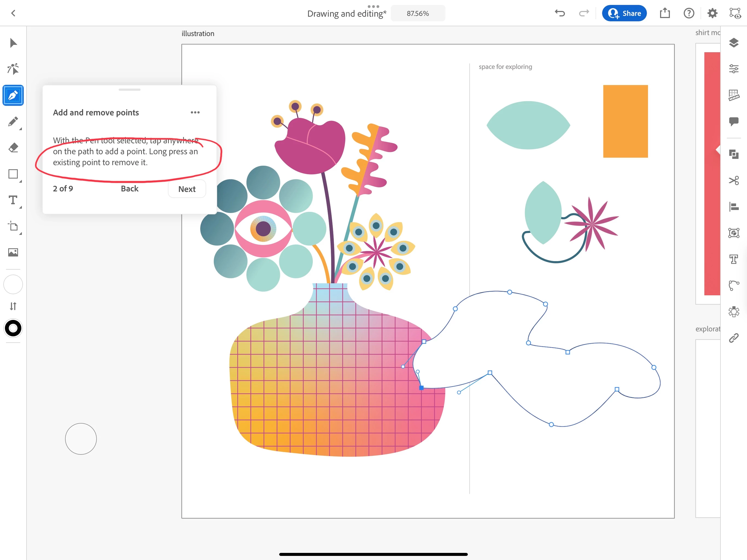Select the Selection arrow tool

[x=13, y=43]
